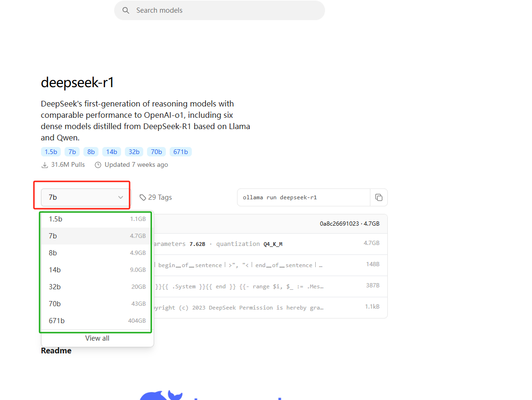Select 14b option in dropdown list
This screenshot has width=532, height=400.
(98, 270)
